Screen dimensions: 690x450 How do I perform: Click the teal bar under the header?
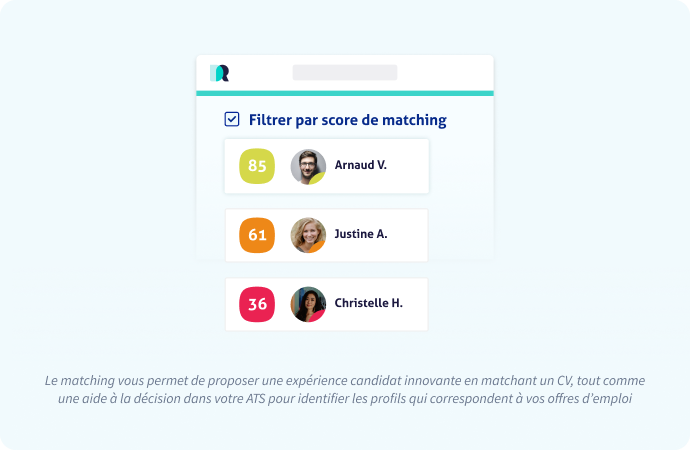[345, 93]
